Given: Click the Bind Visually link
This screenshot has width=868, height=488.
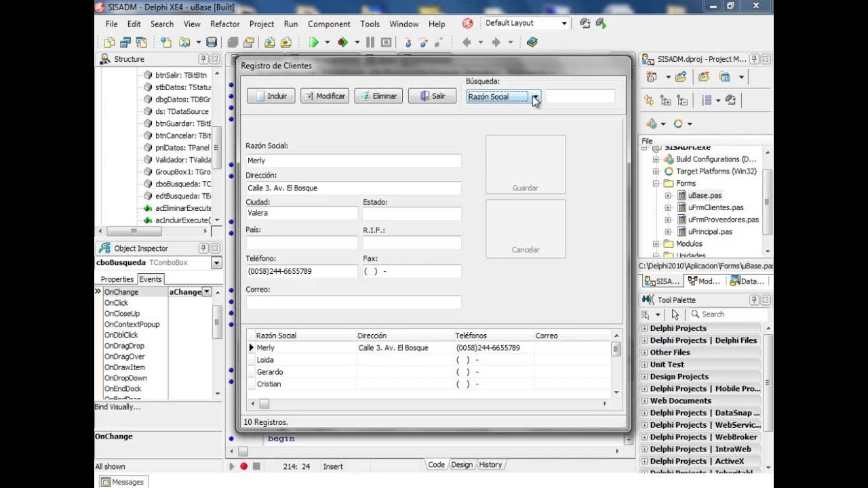Looking at the screenshot, I should [x=118, y=407].
